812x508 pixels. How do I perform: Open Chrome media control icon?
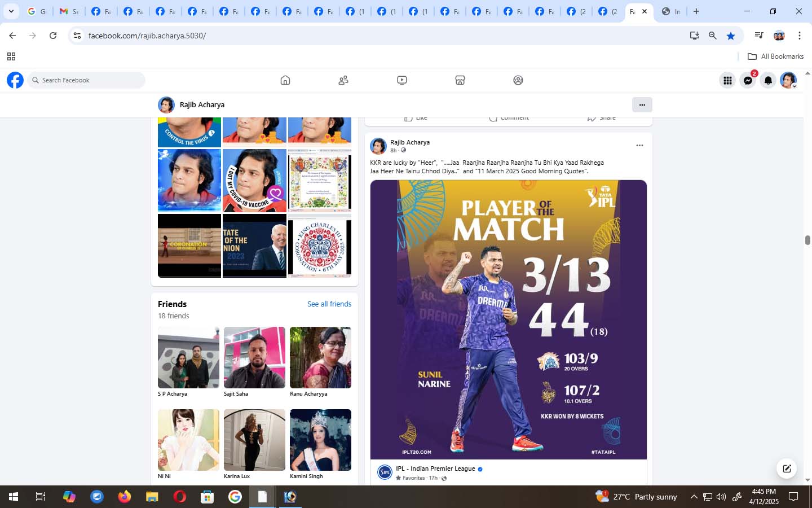[x=759, y=36]
